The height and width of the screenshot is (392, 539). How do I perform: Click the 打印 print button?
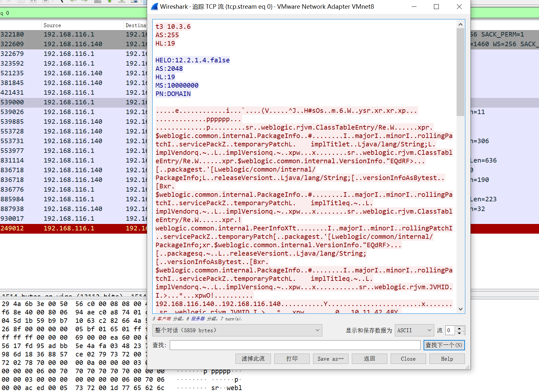click(x=292, y=359)
